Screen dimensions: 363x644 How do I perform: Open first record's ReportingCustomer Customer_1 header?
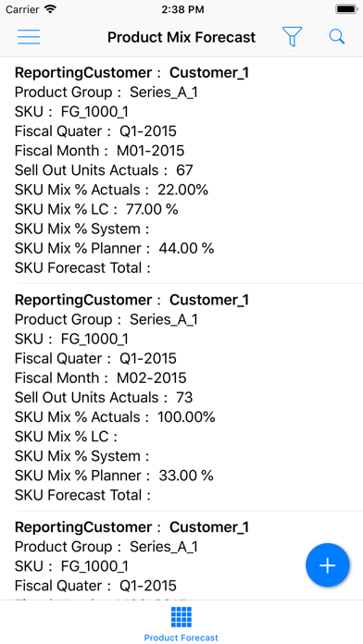point(131,73)
